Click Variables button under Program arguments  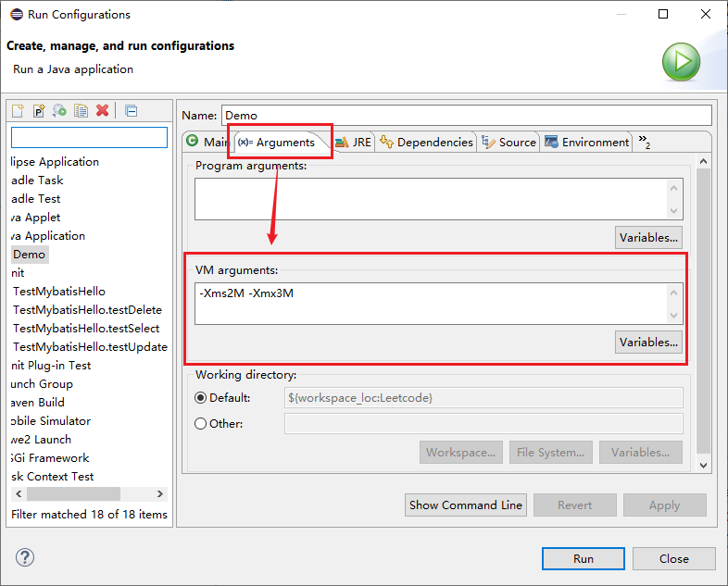648,238
